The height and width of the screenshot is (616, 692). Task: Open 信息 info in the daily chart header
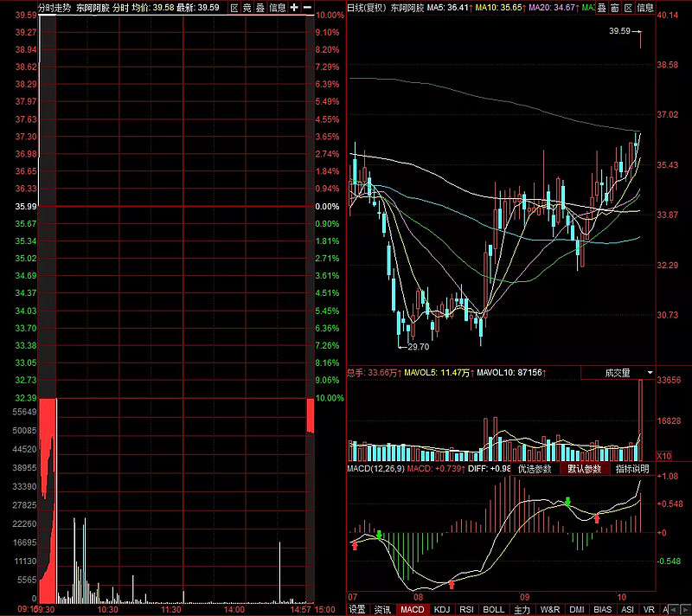click(645, 8)
